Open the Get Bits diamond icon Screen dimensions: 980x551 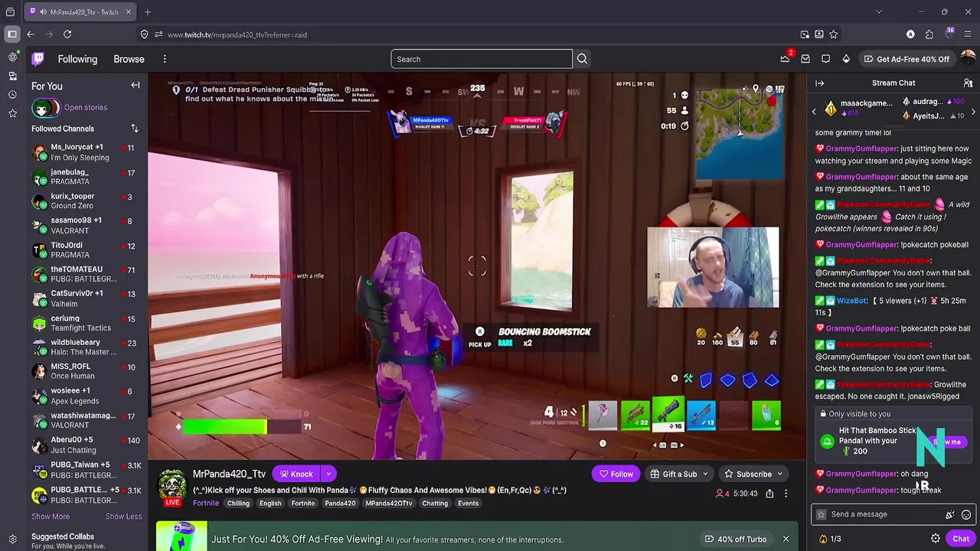click(846, 59)
